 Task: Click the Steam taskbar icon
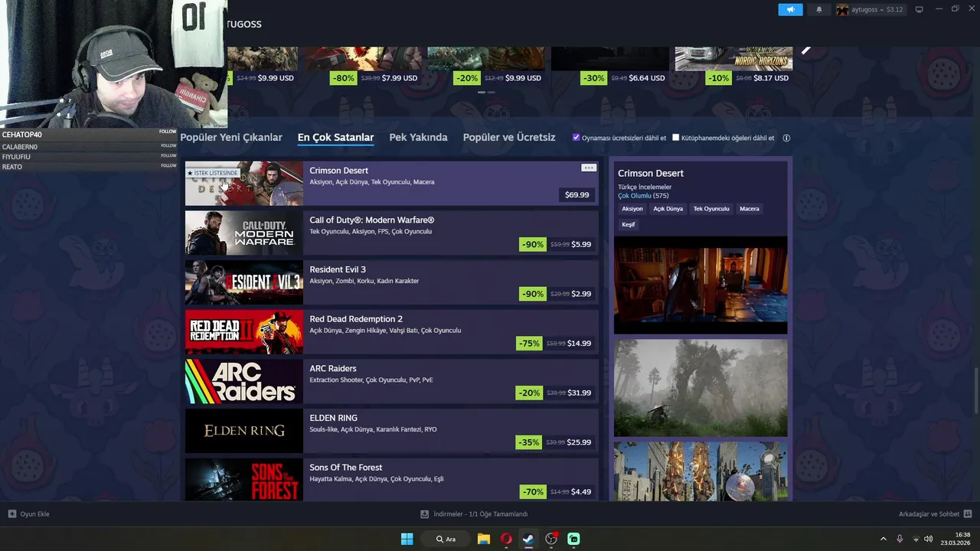(x=528, y=539)
